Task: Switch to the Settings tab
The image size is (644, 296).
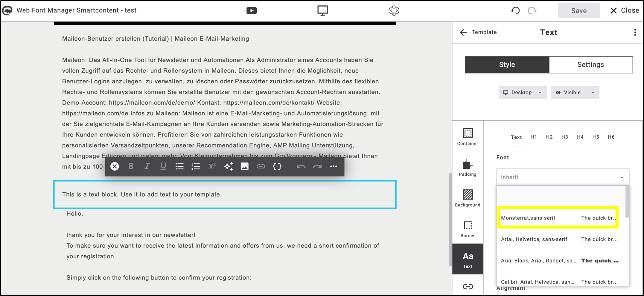Action: point(591,65)
